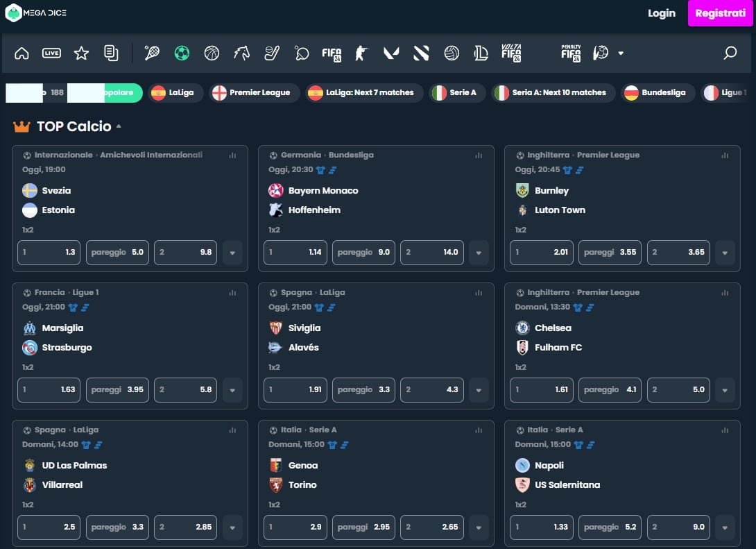Expand more sports dropdown arrow
Screen dimensions: 756x549
coord(621,53)
